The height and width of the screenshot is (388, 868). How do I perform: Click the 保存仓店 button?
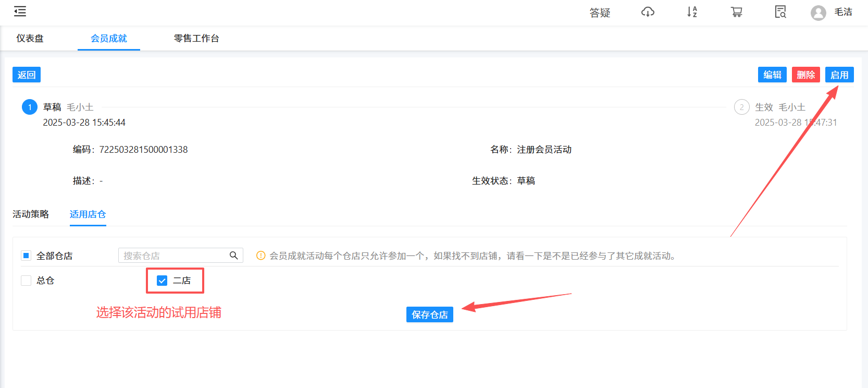pos(429,314)
